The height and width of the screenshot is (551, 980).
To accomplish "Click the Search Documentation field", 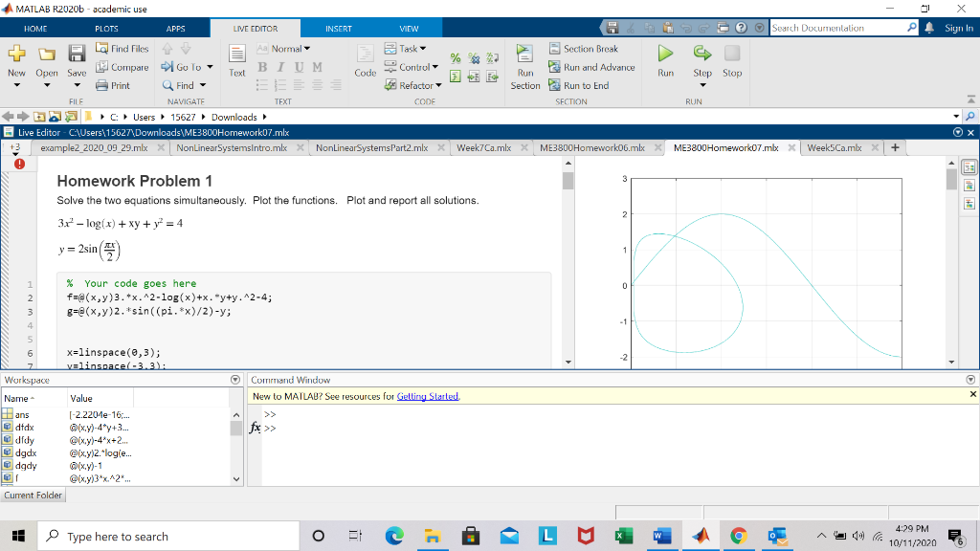I will [x=842, y=28].
